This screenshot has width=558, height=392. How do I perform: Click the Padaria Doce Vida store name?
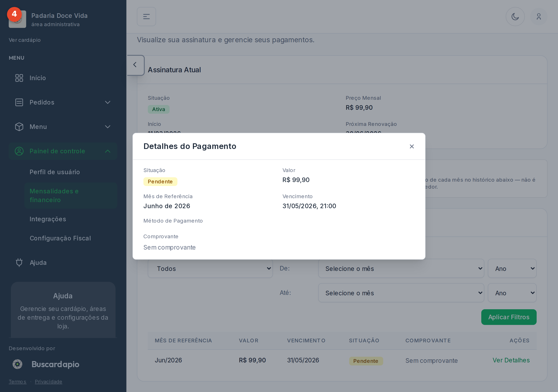coord(59,16)
